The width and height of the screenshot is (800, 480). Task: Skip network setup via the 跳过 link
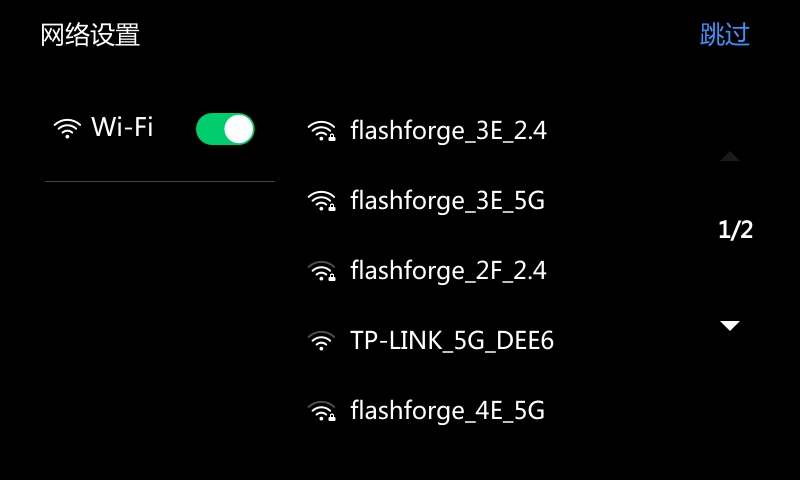tap(724, 35)
